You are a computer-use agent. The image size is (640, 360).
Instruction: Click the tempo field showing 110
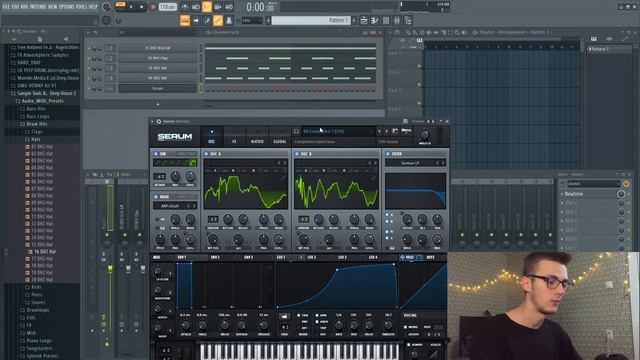point(168,7)
